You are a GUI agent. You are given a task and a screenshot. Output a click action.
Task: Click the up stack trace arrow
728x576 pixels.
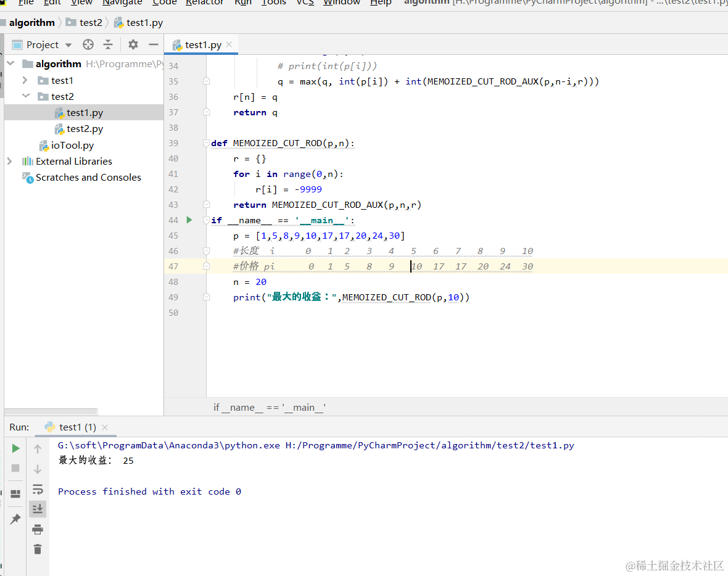pyautogui.click(x=38, y=449)
